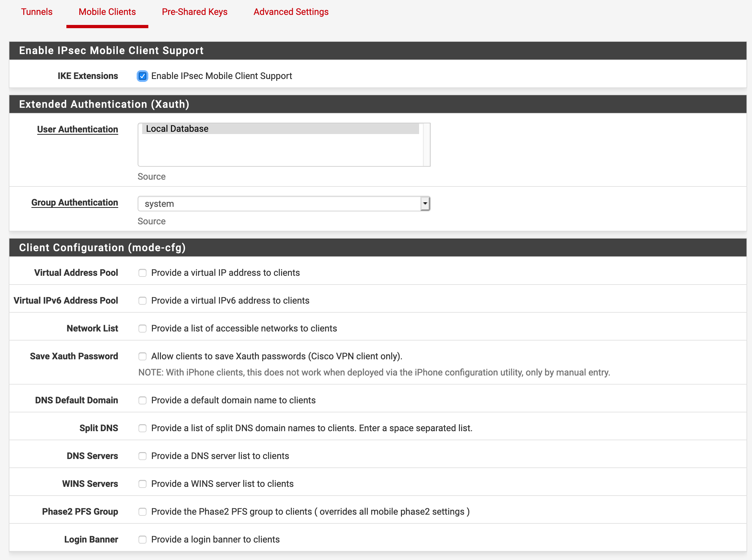Switch to Pre-Shared Keys tab
The width and height of the screenshot is (752, 560).
pos(194,12)
